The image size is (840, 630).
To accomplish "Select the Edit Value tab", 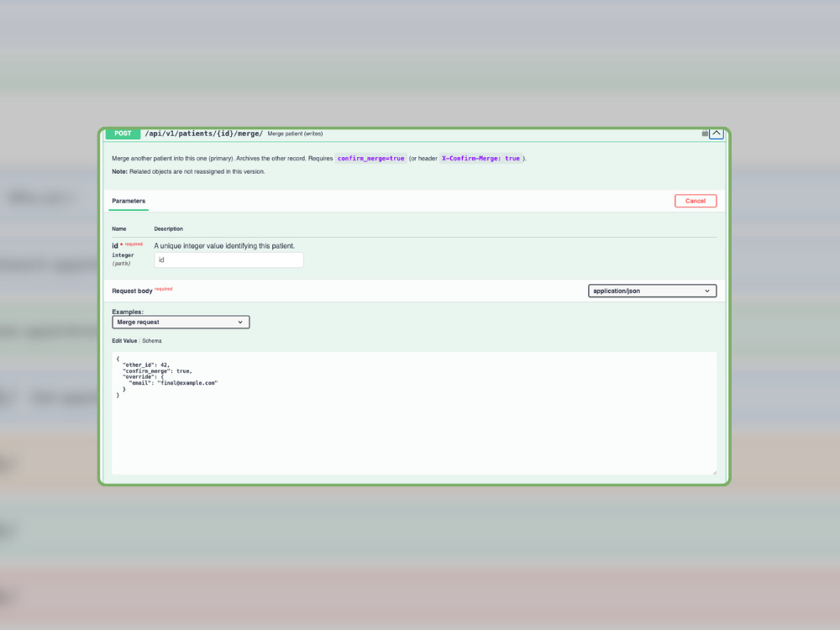I will tap(124, 341).
